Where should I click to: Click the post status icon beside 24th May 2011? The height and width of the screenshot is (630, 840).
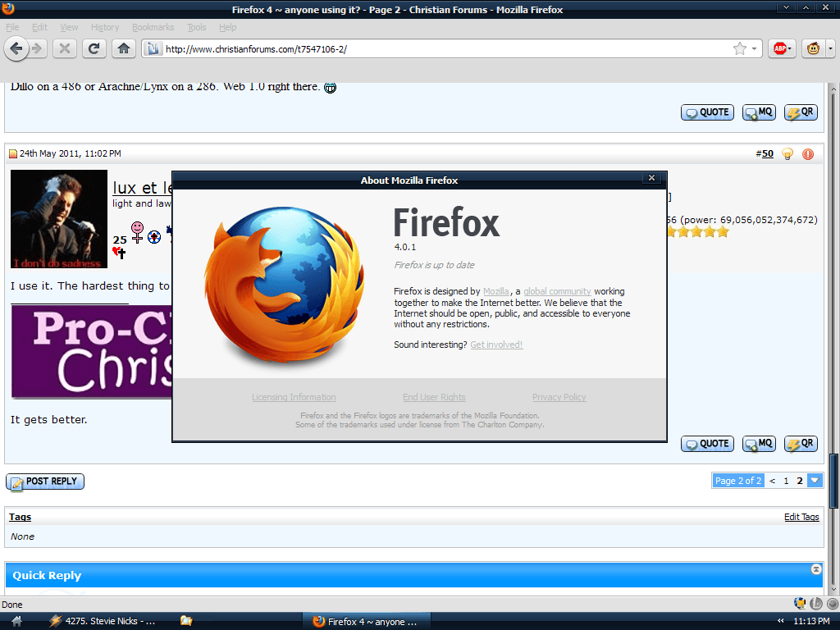[13, 154]
